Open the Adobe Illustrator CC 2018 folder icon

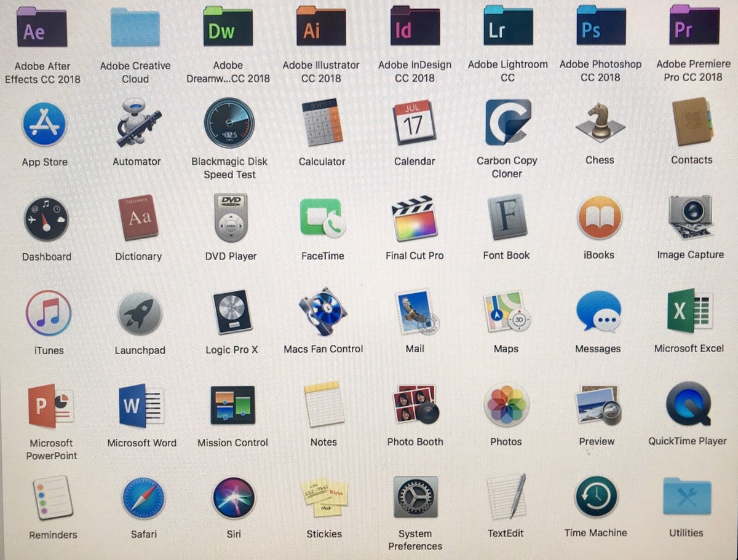(x=321, y=26)
